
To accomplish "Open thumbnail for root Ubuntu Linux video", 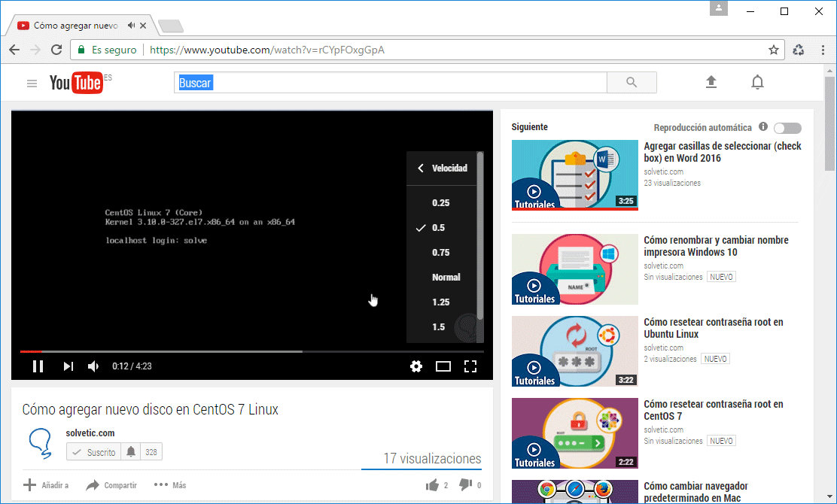I will click(575, 351).
